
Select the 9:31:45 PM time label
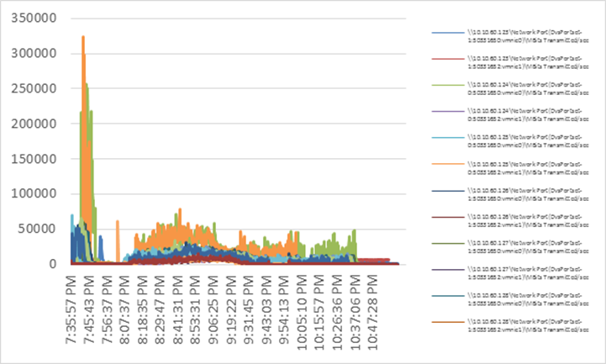[x=249, y=309]
